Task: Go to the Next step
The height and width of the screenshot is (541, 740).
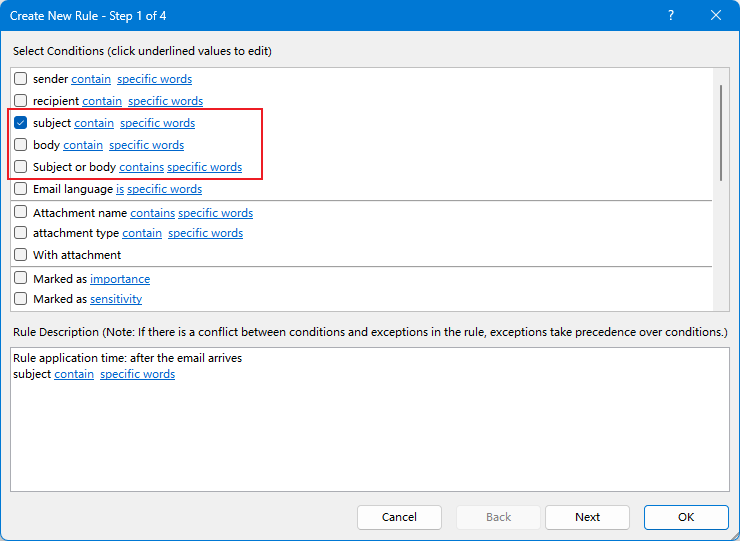Action: (x=587, y=517)
